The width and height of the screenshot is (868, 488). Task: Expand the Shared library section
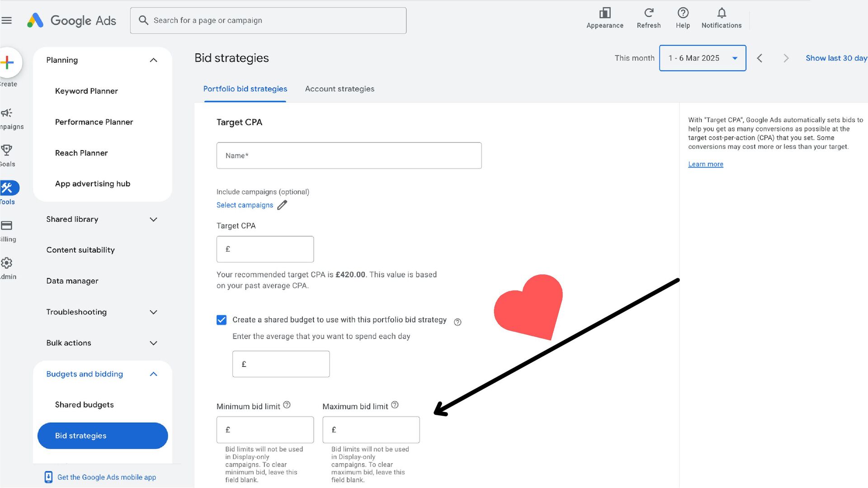[x=153, y=220]
